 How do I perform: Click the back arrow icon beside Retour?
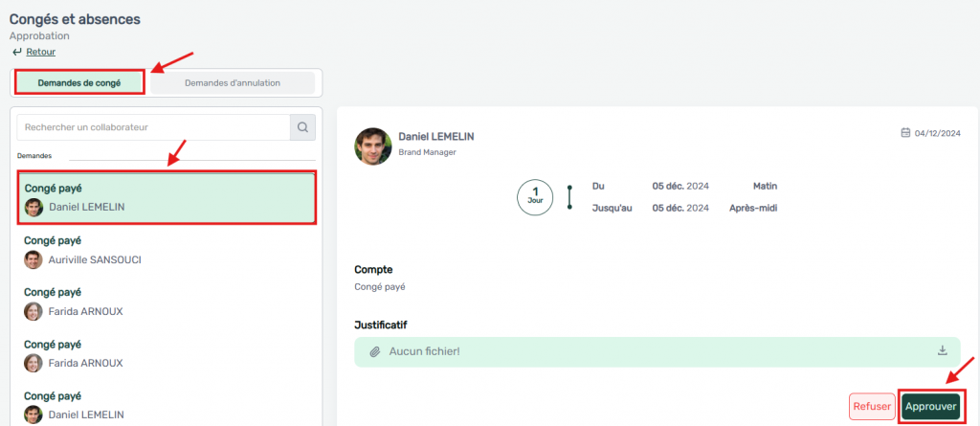16,52
